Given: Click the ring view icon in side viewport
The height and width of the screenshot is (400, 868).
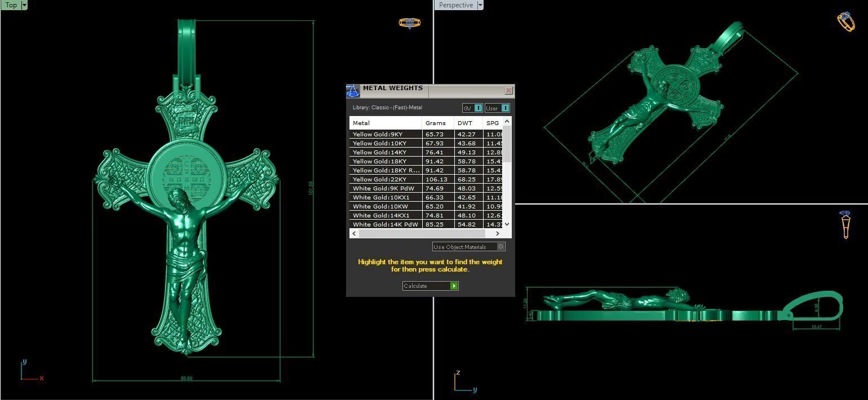Looking at the screenshot, I should [845, 225].
